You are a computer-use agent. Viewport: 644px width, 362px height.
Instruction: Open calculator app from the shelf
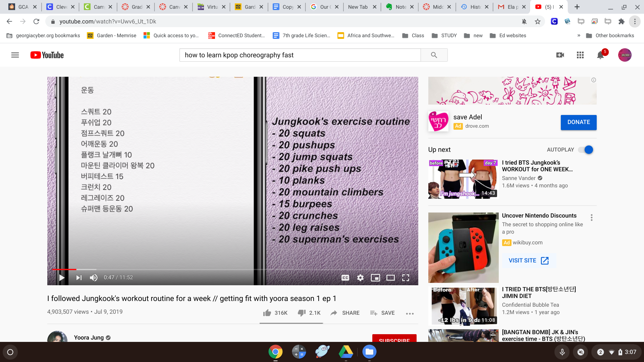(x=299, y=352)
